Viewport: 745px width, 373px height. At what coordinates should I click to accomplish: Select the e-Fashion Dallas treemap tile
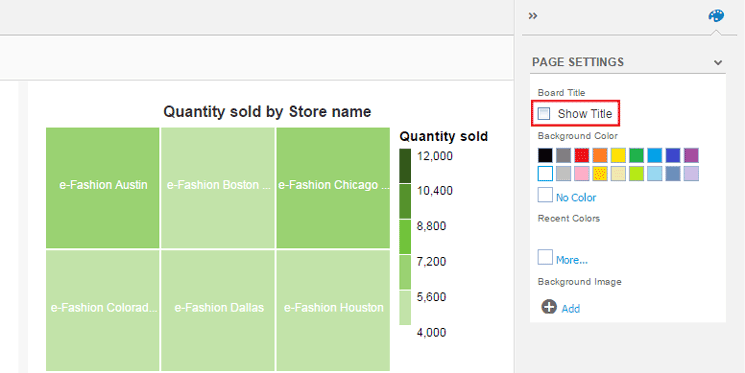click(x=218, y=310)
